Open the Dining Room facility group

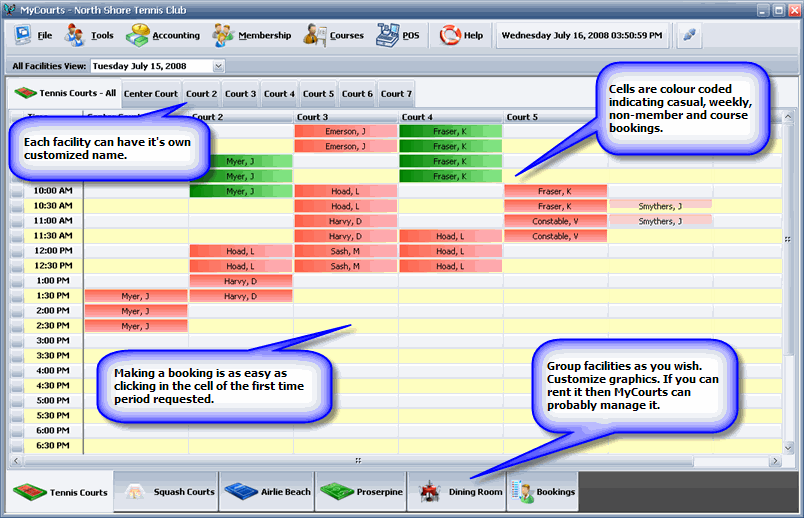(457, 491)
